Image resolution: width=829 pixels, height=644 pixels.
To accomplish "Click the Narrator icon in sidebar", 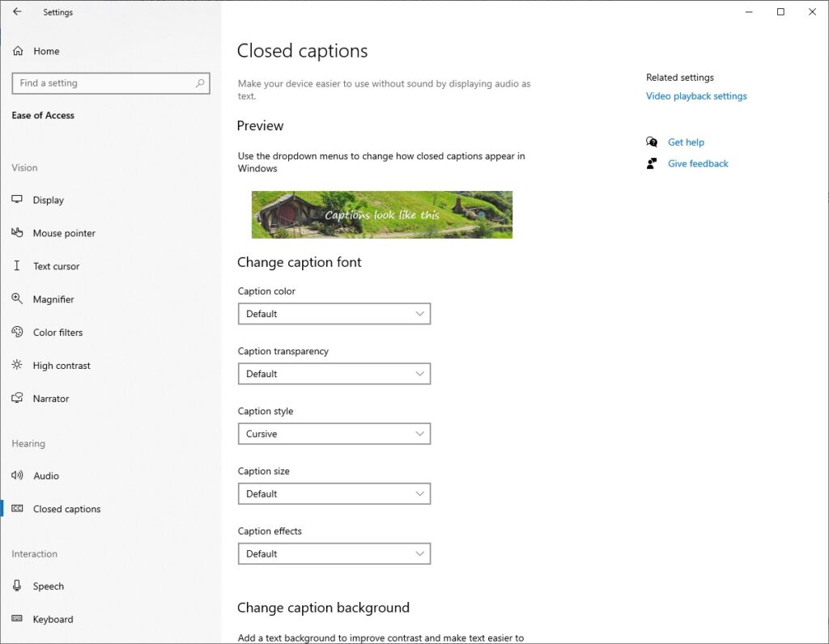I will pyautogui.click(x=17, y=399).
